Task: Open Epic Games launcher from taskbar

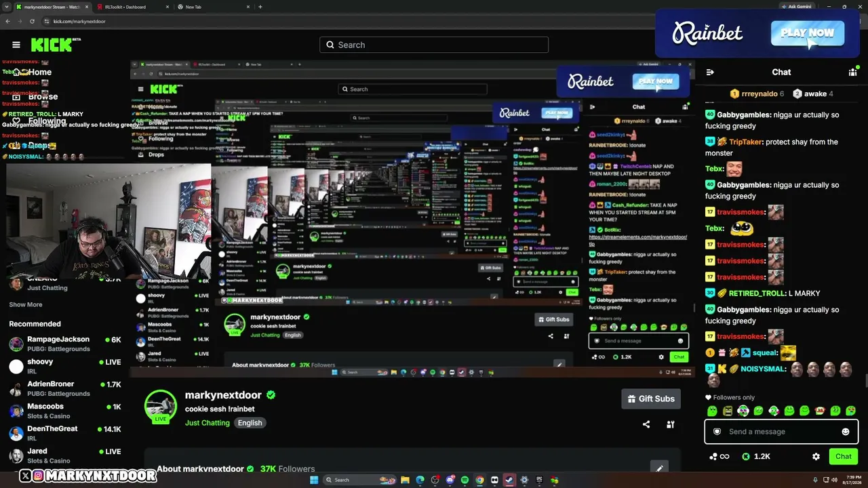Action: point(539,481)
